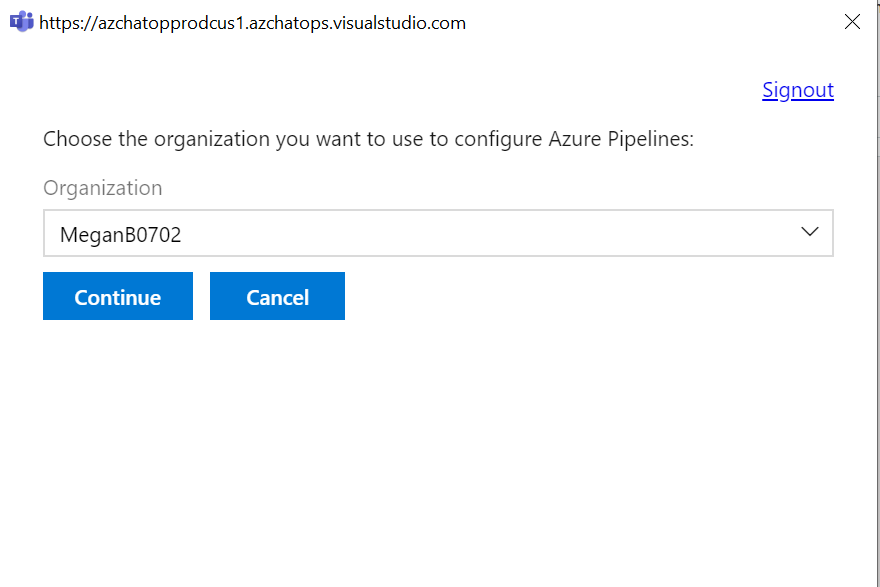The image size is (880, 587).
Task: Click the Microsoft Teams logo icon
Action: coord(22,22)
